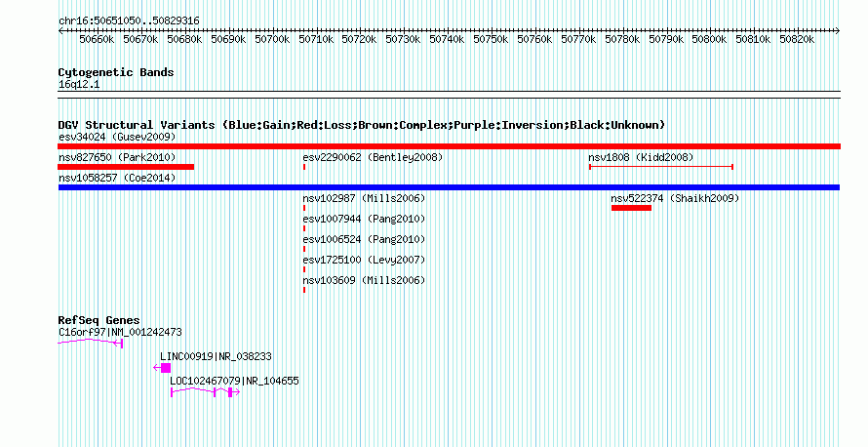Open esv1006524 (Pang2010) variant label

click(364, 239)
